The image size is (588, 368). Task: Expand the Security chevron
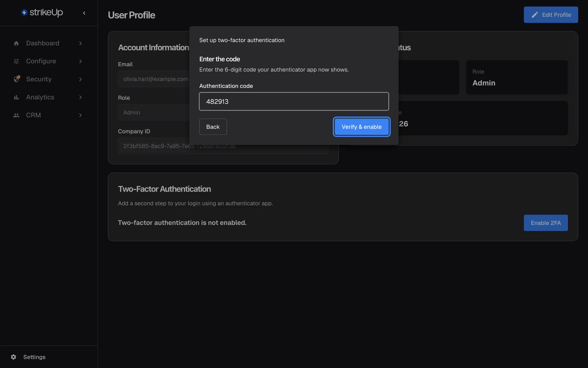click(x=80, y=79)
